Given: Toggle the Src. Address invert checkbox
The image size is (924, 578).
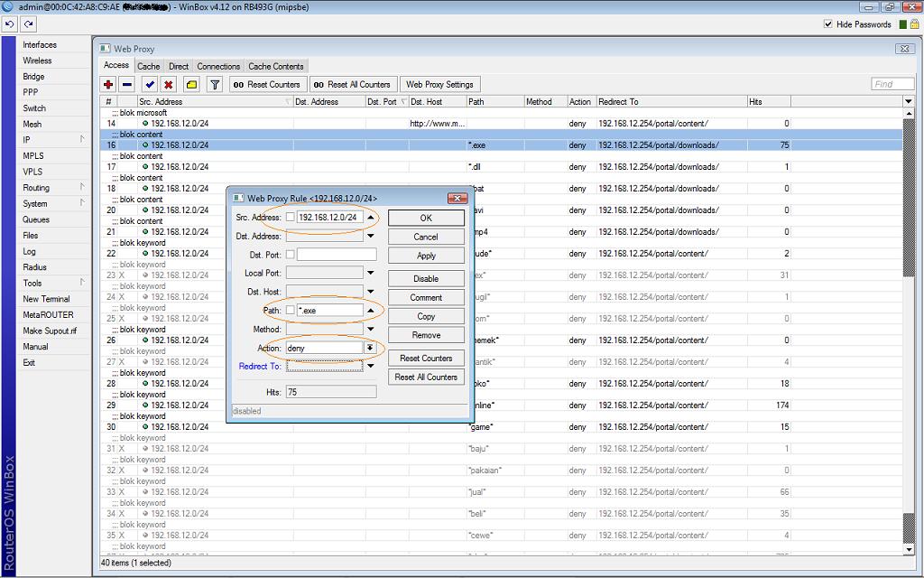Looking at the screenshot, I should click(x=291, y=217).
